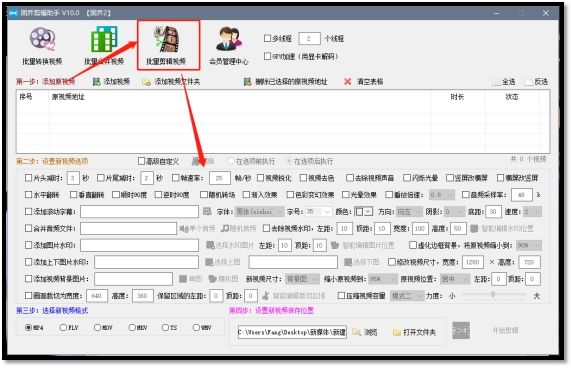571x368 pixels.
Task: Open the 字号 font size dropdown
Action: coord(319,211)
